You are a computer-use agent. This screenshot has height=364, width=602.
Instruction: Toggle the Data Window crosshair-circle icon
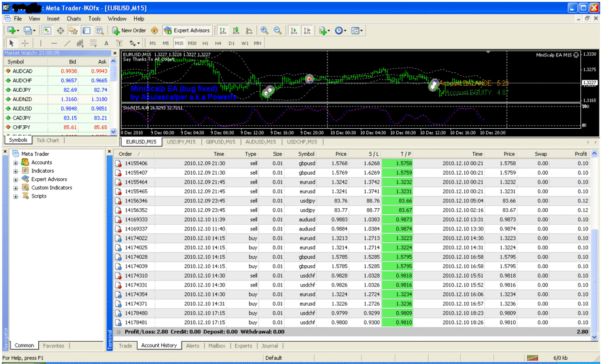pos(61,31)
